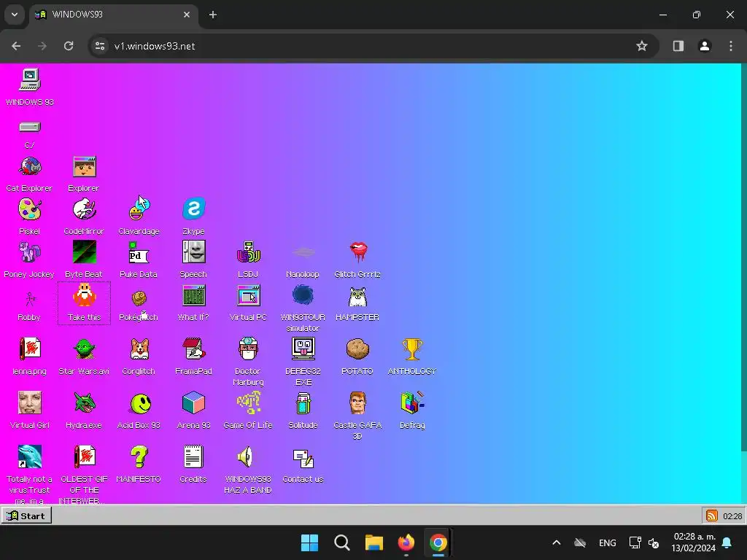Launch FramaPad

pos(193,349)
